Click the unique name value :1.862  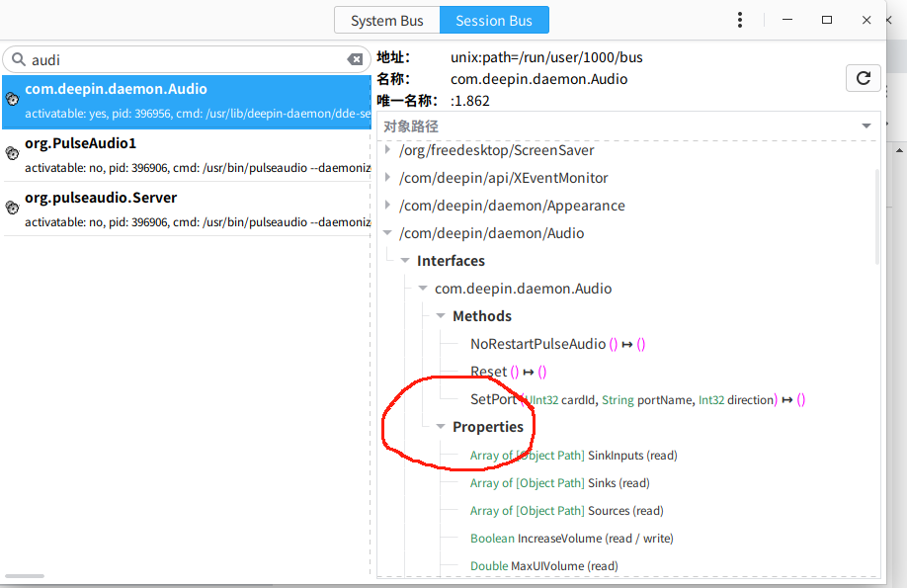pyautogui.click(x=469, y=101)
